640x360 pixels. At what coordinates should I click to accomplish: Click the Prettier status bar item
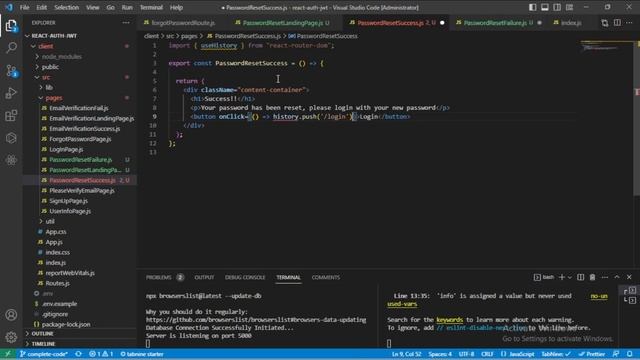(x=592, y=354)
